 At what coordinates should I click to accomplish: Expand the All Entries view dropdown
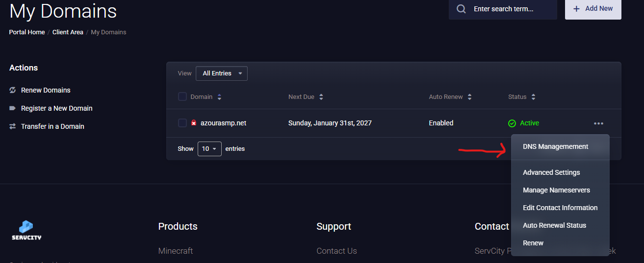coord(222,73)
